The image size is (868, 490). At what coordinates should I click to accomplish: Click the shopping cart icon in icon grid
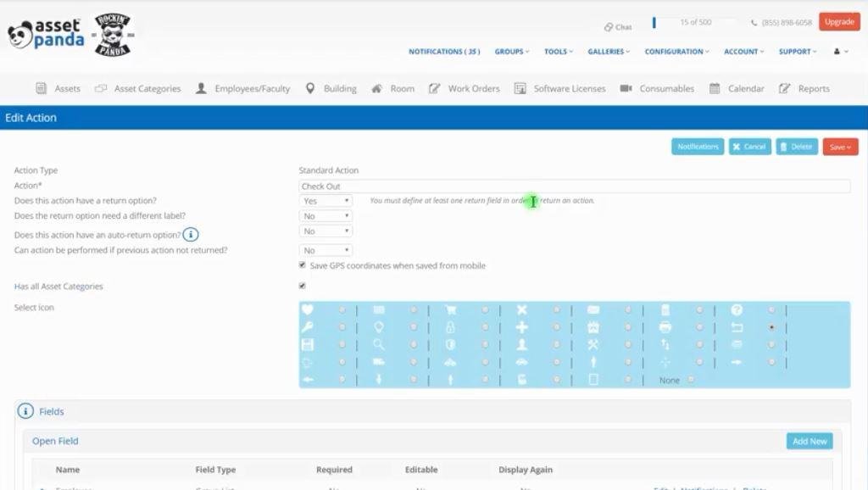(451, 310)
